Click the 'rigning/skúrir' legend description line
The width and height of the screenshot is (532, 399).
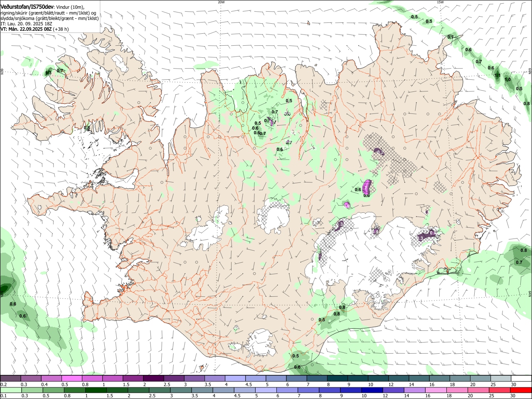tap(48, 12)
